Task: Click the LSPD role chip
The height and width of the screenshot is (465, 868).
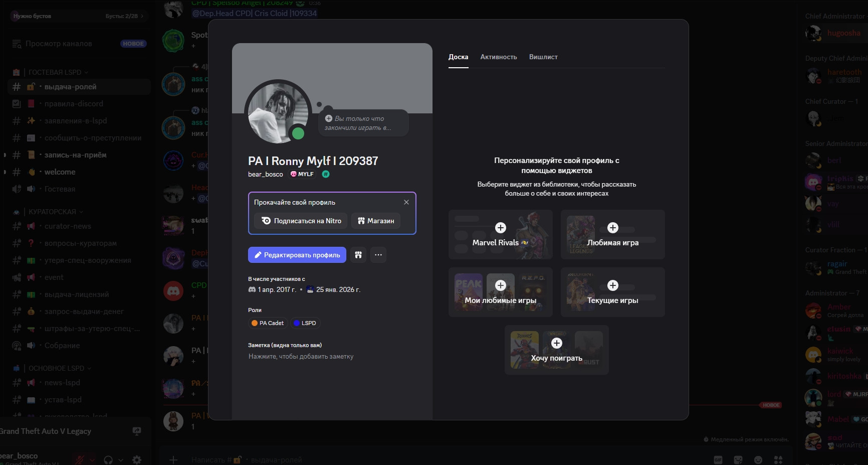Action: pos(305,323)
